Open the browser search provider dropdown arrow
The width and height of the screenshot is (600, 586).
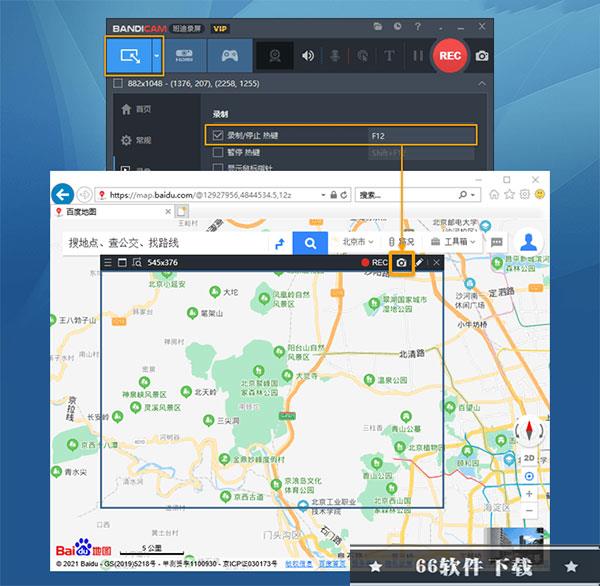[473, 195]
